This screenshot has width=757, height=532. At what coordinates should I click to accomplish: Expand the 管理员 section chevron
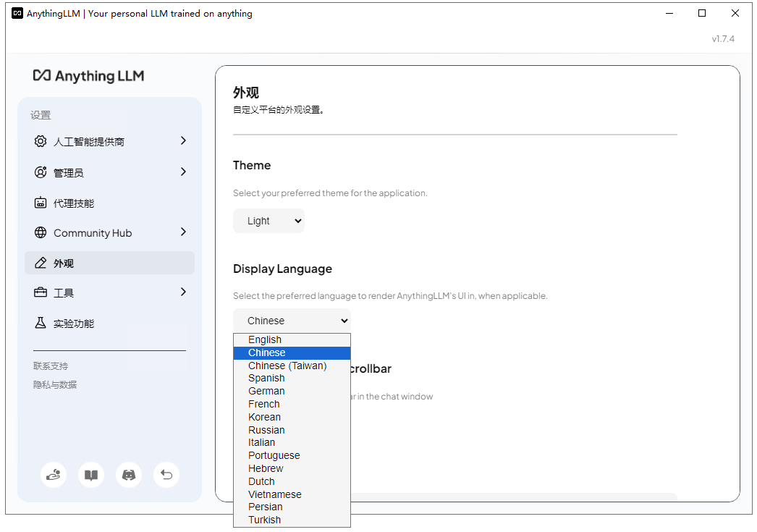tap(183, 172)
